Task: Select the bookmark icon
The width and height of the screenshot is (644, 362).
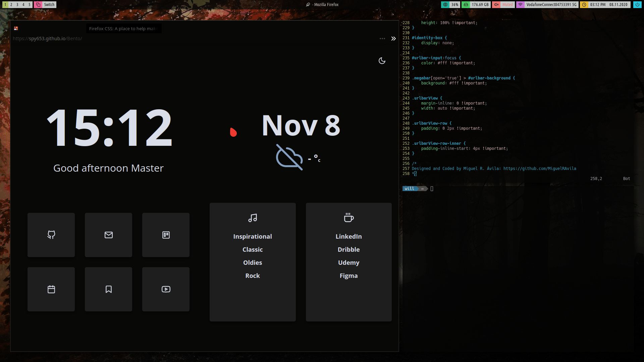Action: coord(108,289)
